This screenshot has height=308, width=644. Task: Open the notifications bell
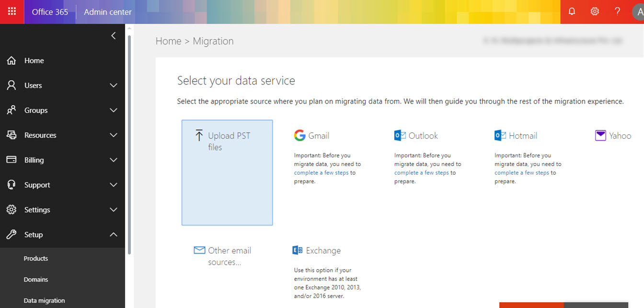tap(572, 12)
